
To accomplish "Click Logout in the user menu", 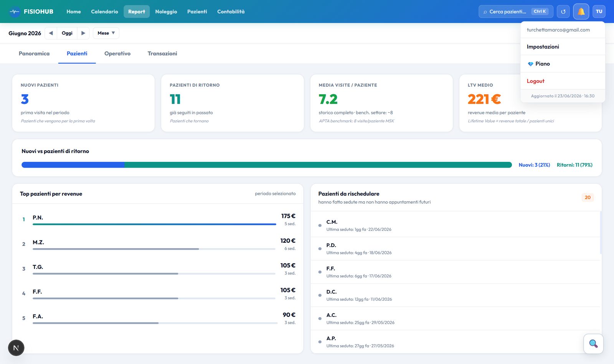I will [563, 81].
